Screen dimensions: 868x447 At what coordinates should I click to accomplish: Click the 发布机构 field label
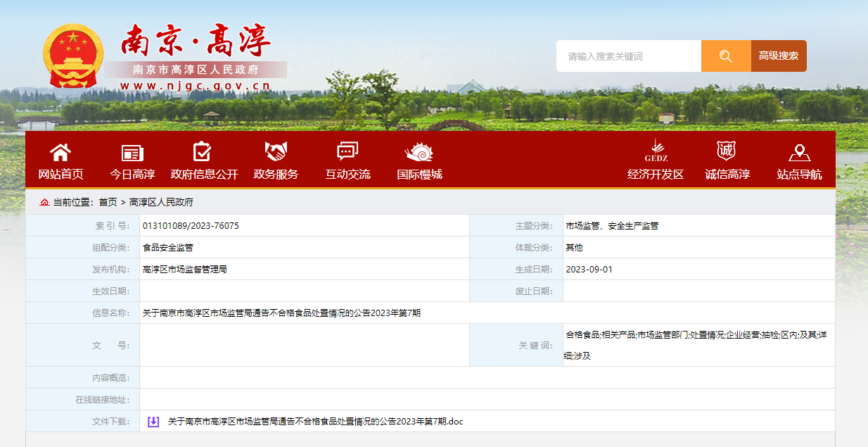(111, 270)
